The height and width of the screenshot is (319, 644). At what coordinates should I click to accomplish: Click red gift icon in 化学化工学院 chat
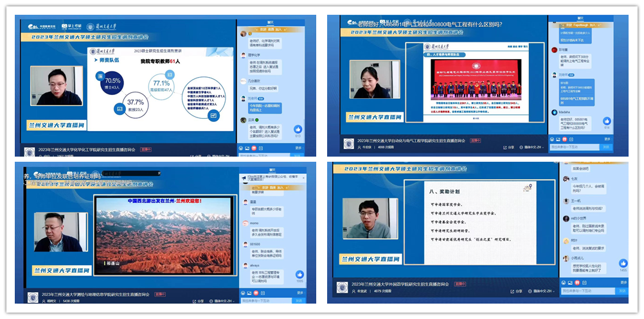[255, 148]
